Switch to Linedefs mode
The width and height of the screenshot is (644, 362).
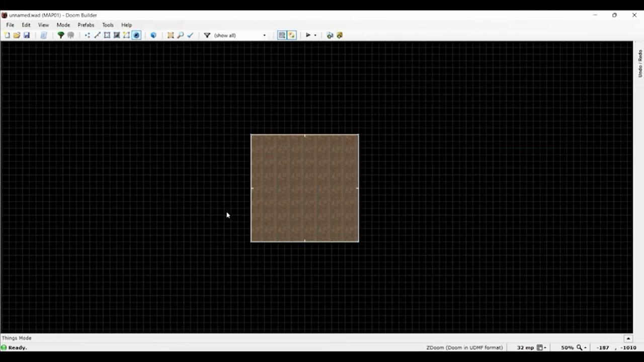[97, 35]
